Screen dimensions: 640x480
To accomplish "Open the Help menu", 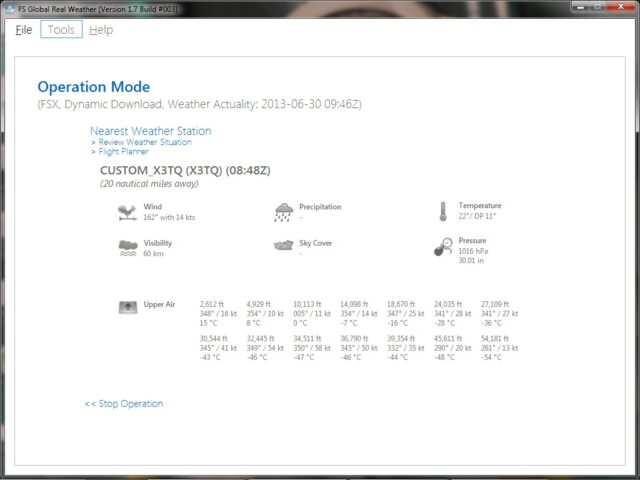I will (101, 30).
